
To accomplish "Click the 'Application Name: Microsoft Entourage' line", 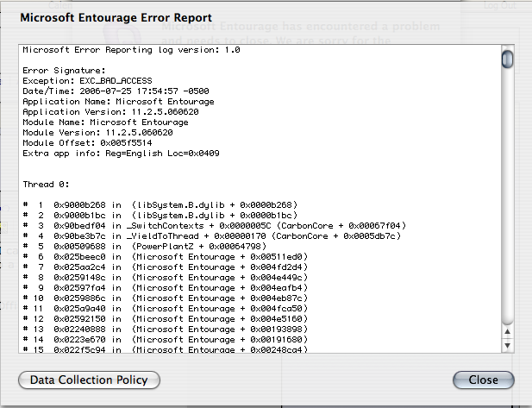I will point(118,102).
